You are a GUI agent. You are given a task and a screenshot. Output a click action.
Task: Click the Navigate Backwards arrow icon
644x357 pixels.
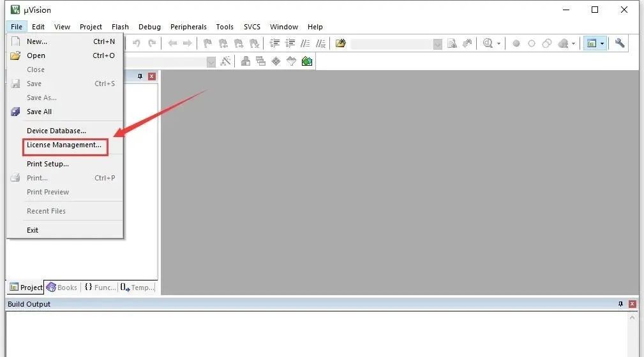pos(172,43)
